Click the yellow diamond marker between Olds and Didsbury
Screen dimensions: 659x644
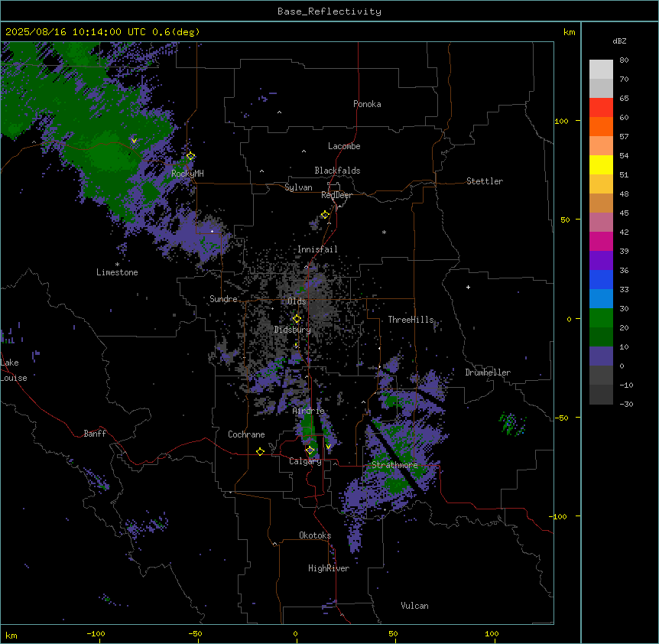click(297, 319)
